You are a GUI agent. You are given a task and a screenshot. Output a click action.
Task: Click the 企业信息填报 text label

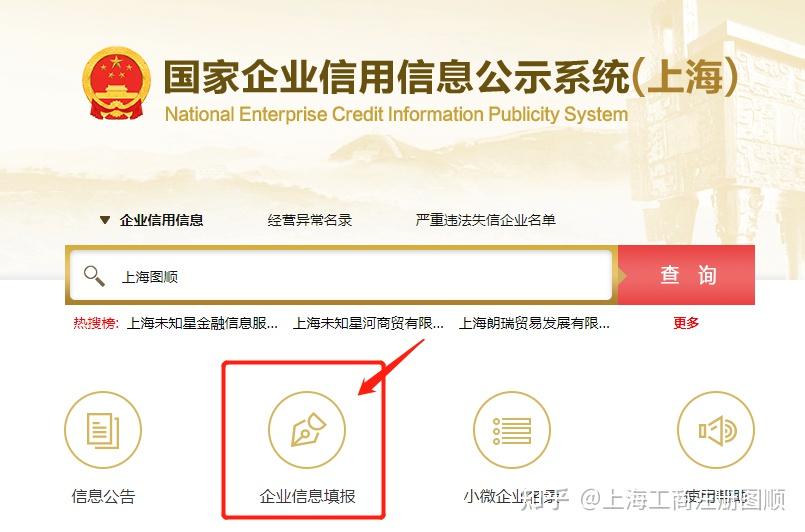(307, 496)
